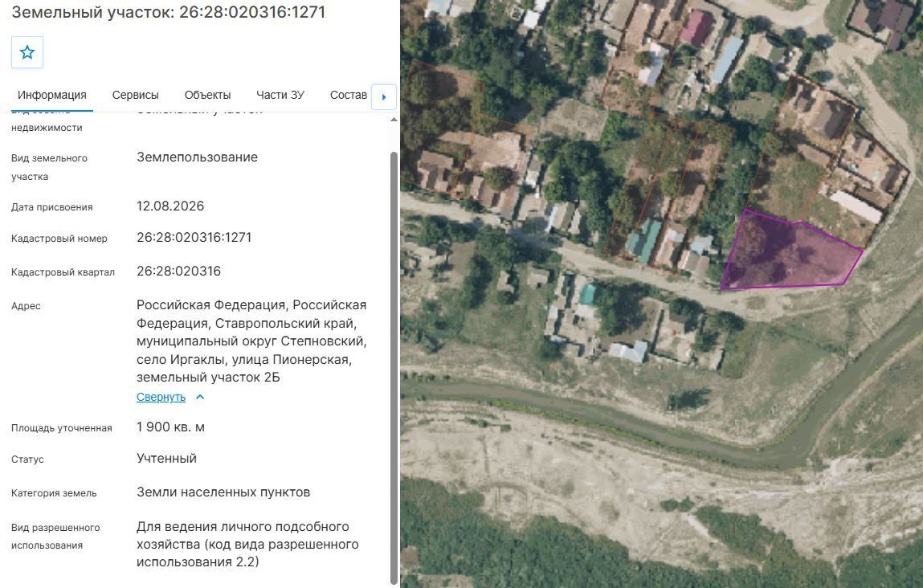The height and width of the screenshot is (588, 923).
Task: Click the permitted use text Для ведения личного подсобного хозяйства
Action: (248, 545)
